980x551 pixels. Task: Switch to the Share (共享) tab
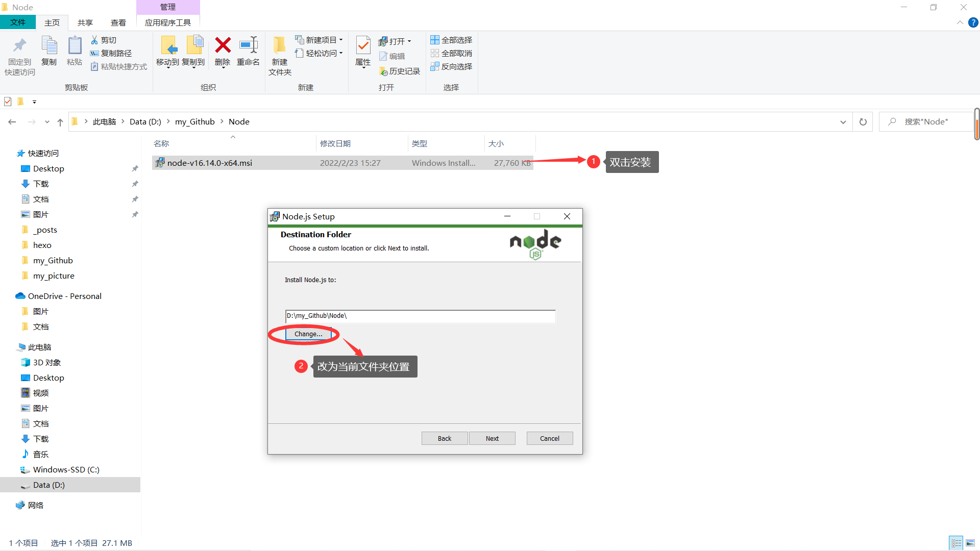click(85, 22)
